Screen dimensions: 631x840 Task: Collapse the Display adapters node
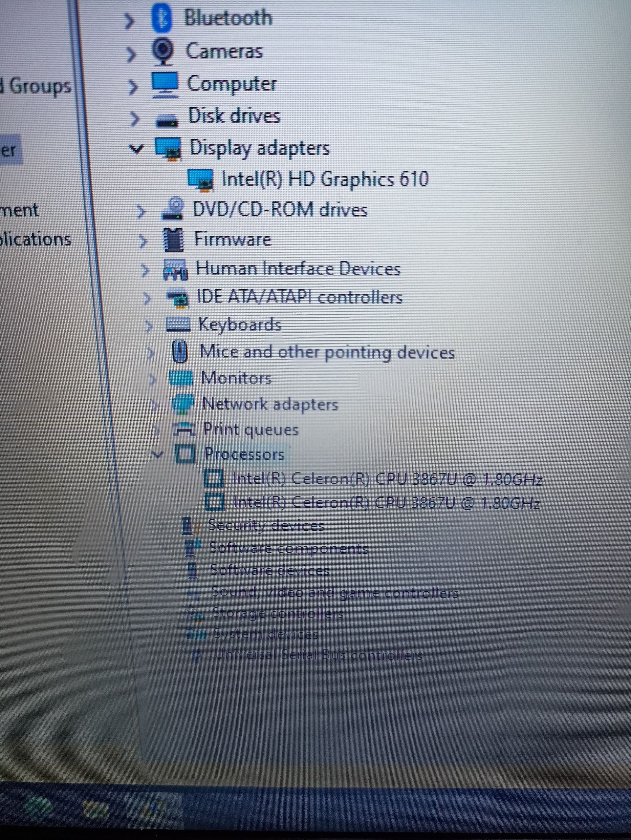click(x=136, y=149)
